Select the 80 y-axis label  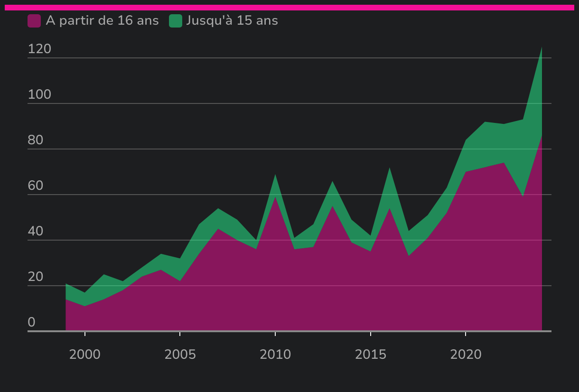point(36,140)
